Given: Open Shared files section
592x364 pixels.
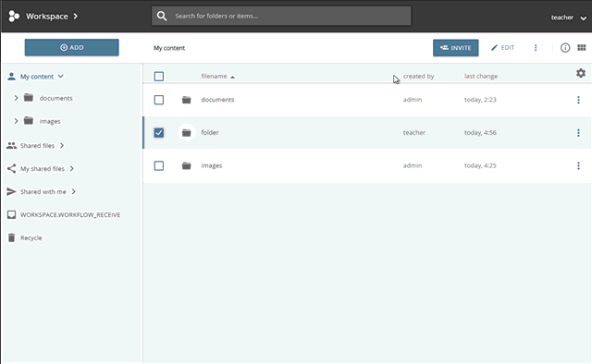Looking at the screenshot, I should [x=37, y=146].
